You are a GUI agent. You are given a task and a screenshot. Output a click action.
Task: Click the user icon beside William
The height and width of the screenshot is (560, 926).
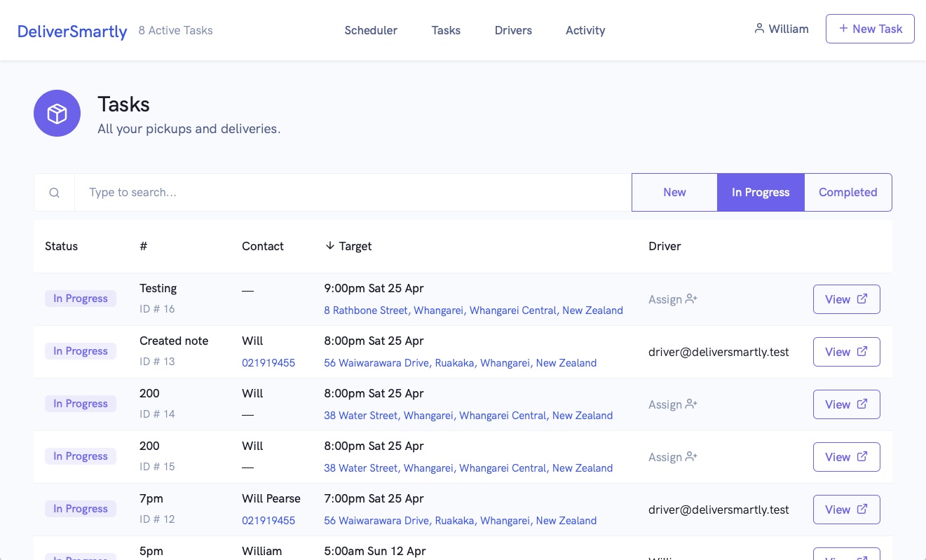(x=759, y=29)
